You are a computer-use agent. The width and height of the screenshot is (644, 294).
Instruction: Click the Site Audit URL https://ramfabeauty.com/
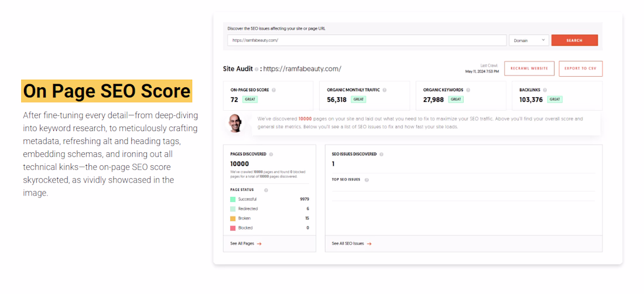[x=302, y=69]
